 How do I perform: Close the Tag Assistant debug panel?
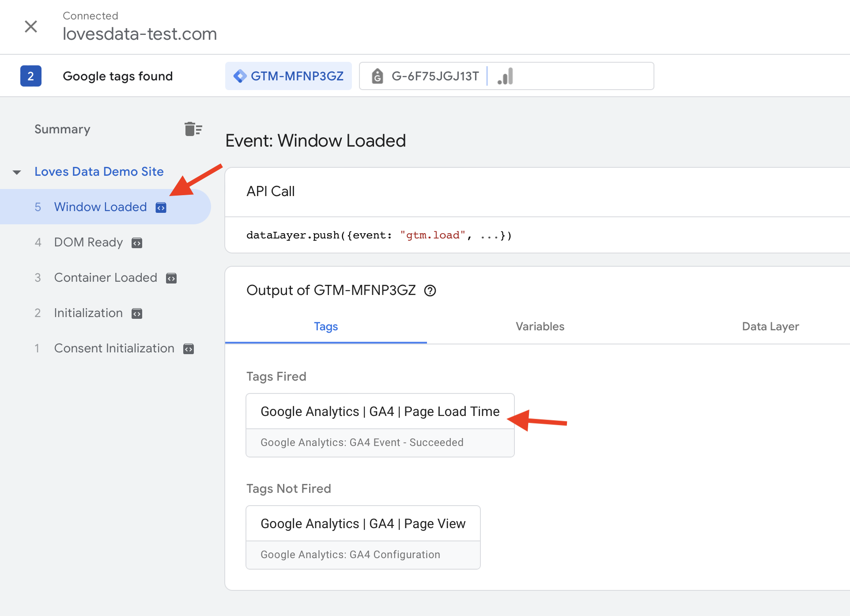coord(31,26)
